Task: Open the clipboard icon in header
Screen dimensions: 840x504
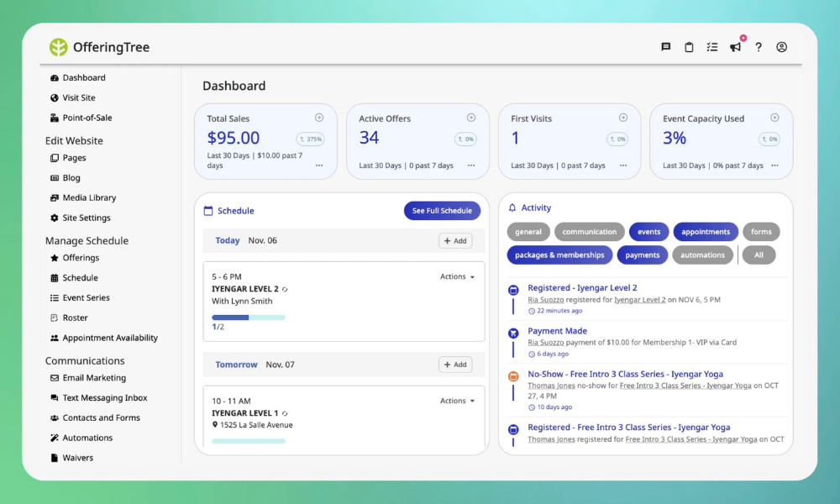Action: coord(689,47)
